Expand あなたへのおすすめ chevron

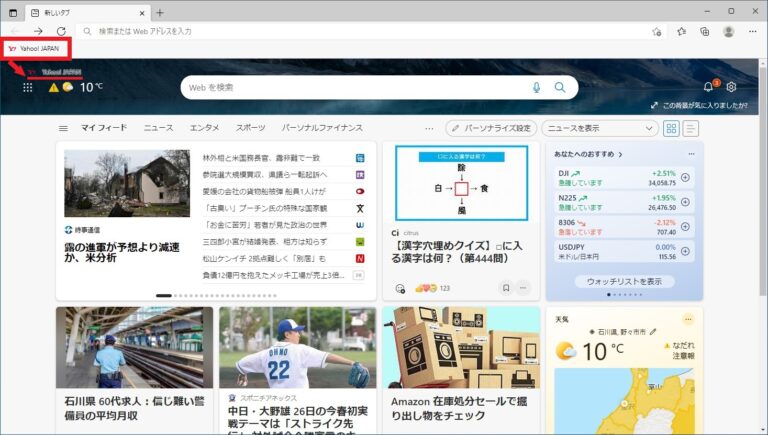click(620, 155)
